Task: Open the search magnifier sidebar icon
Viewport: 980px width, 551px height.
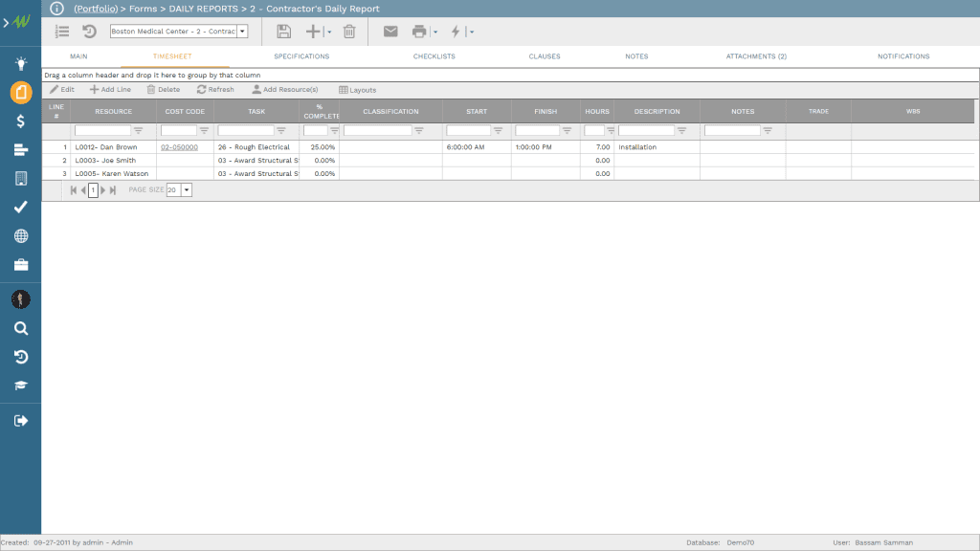Action: tap(21, 329)
